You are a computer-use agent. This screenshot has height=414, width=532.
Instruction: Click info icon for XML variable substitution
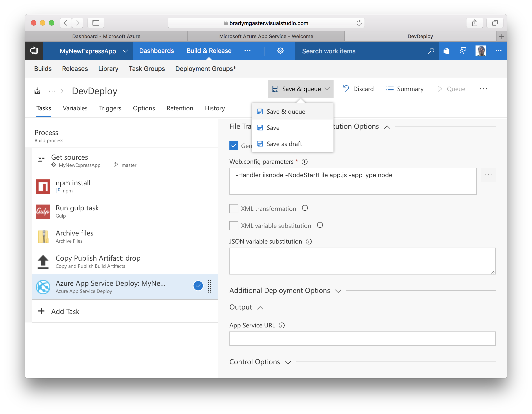coord(320,225)
